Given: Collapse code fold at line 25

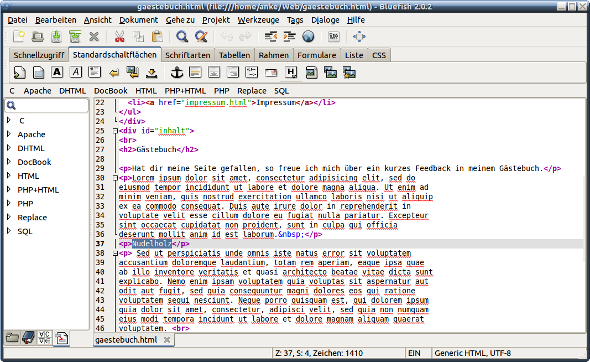Looking at the screenshot, I should pyautogui.click(x=116, y=131).
